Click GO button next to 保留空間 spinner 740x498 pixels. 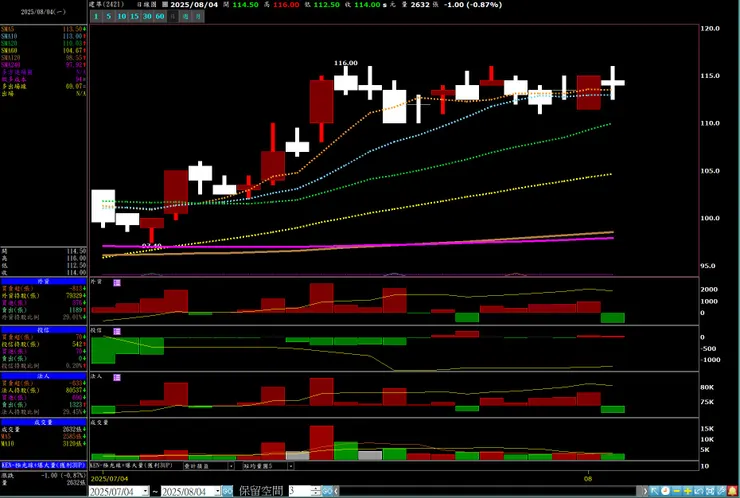[x=327, y=491]
